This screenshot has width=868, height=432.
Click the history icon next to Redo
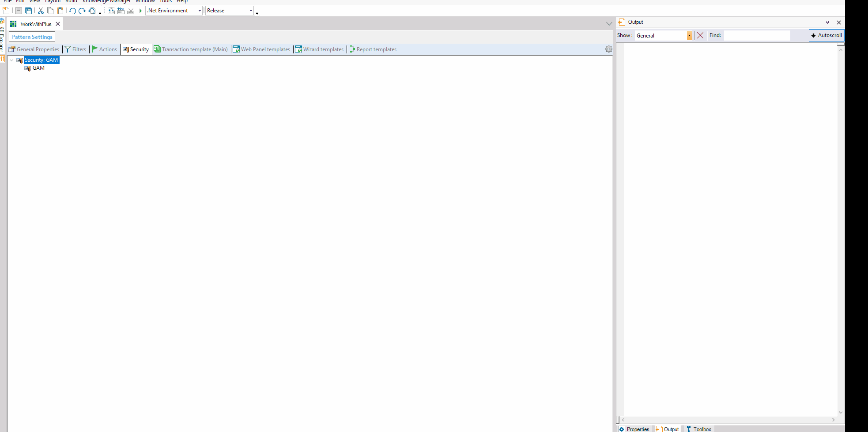tap(92, 11)
